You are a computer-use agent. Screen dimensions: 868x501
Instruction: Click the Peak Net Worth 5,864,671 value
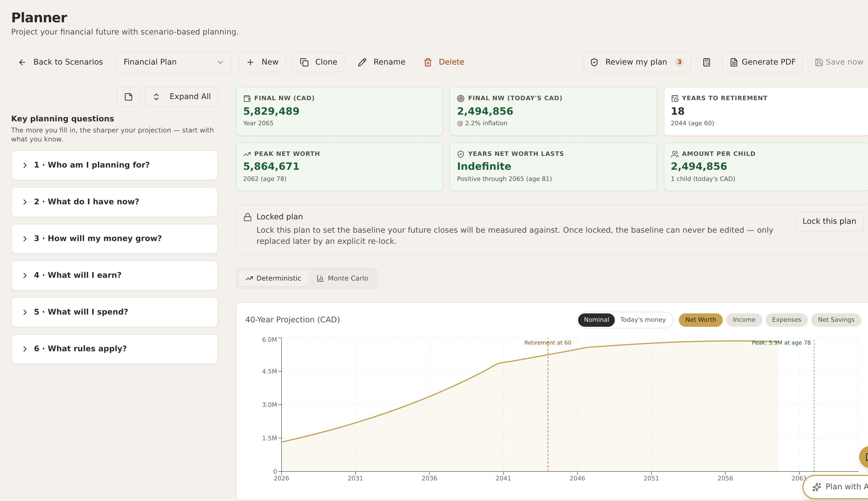271,166
